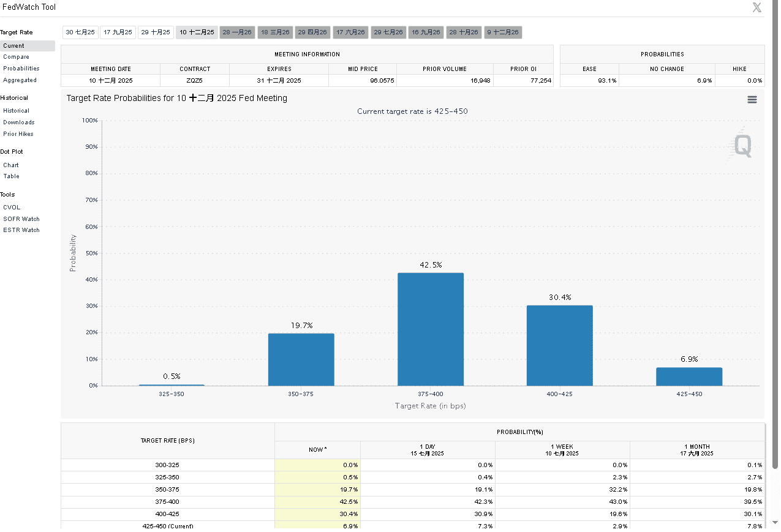
Task: Open Dot Plot Table link
Action: (11, 176)
